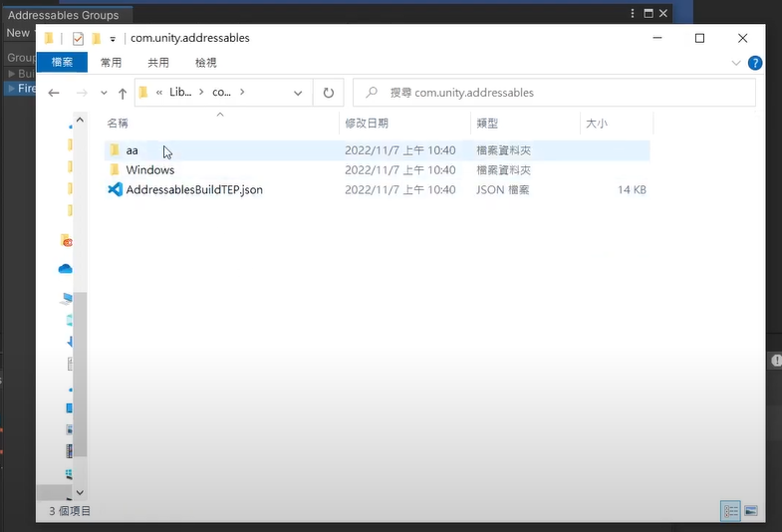This screenshot has width=782, height=532.
Task: Open Addressables Groups window options menu
Action: [x=633, y=14]
